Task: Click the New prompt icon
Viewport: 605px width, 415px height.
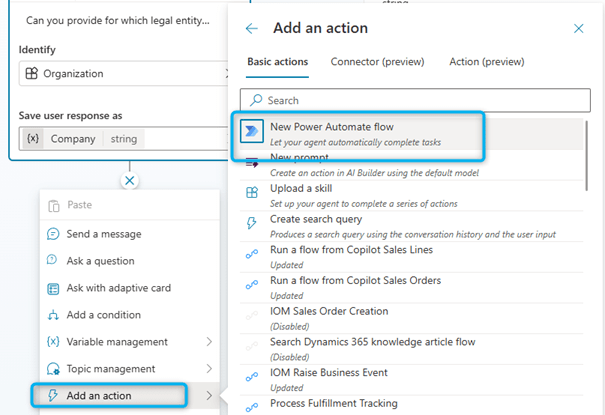Action: tap(251, 163)
